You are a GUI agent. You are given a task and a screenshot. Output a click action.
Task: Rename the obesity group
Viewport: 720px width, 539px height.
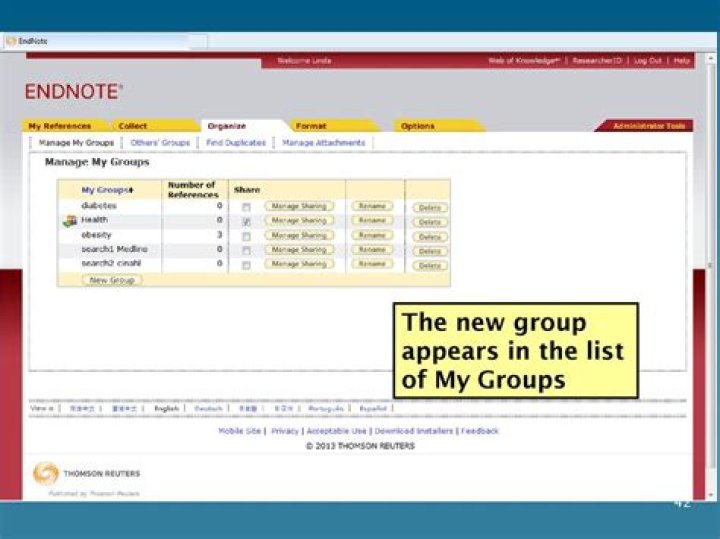click(372, 235)
